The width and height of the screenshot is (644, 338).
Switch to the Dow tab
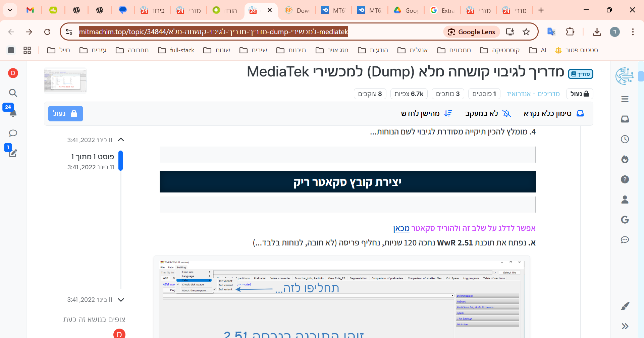pyautogui.click(x=297, y=10)
